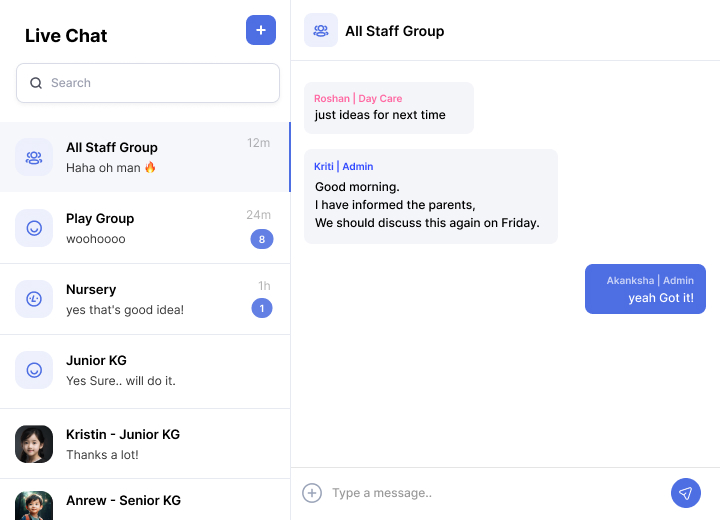
Task: Open the Nursery chat thread
Action: [140, 299]
